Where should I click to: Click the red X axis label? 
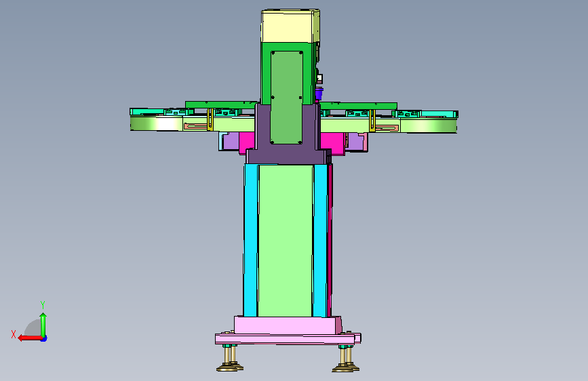pos(14,334)
